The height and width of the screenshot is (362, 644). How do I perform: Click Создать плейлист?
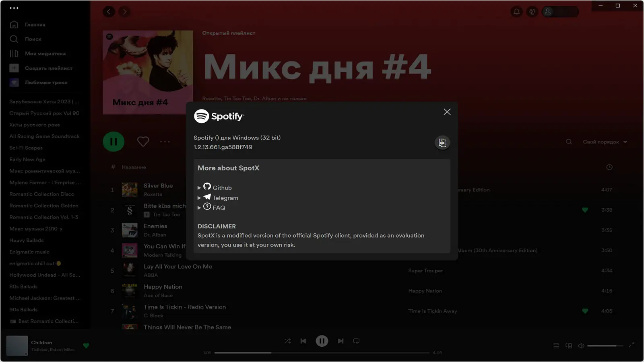click(x=41, y=68)
